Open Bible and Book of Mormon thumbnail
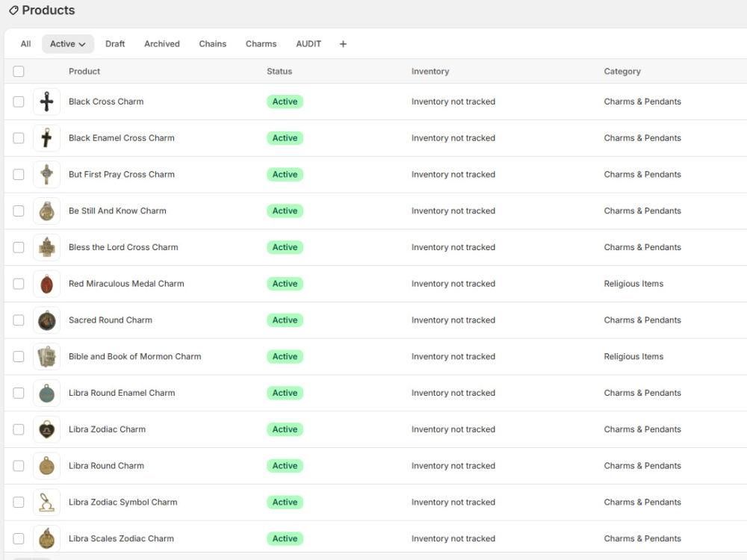 point(46,357)
